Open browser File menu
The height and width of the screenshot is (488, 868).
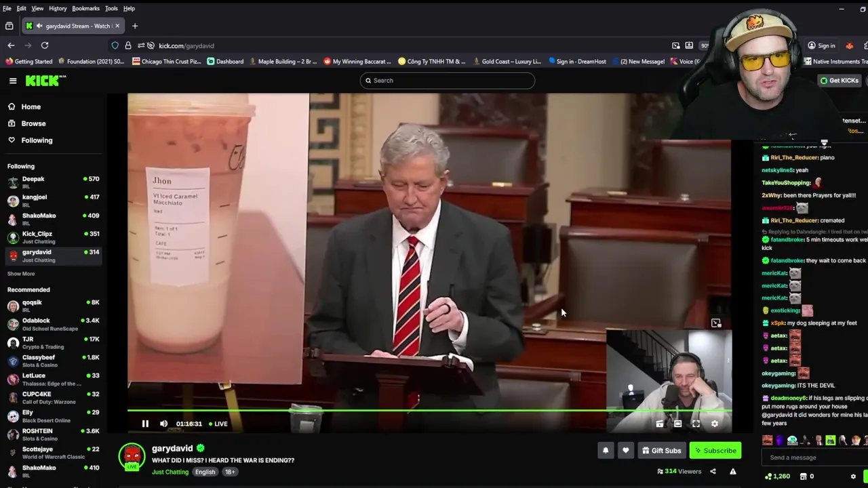[7, 8]
